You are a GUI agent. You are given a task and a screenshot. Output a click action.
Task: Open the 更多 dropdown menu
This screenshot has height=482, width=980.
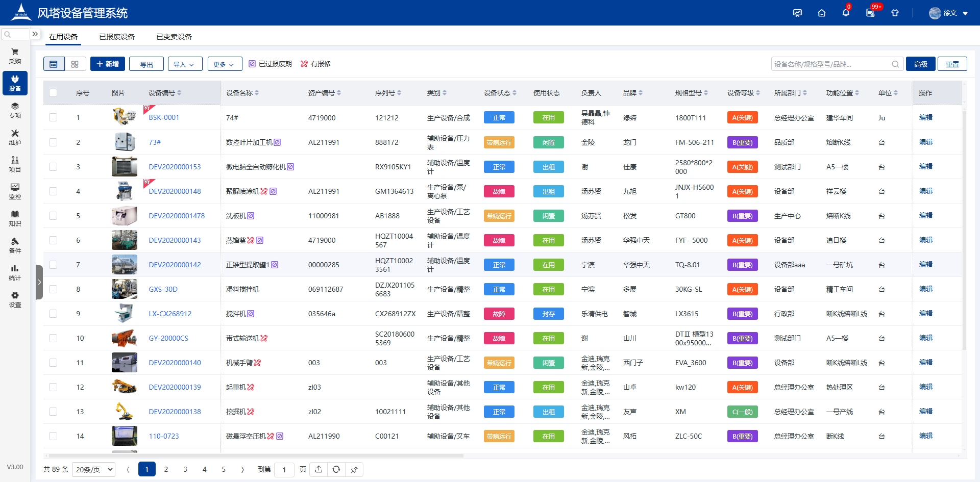point(225,64)
